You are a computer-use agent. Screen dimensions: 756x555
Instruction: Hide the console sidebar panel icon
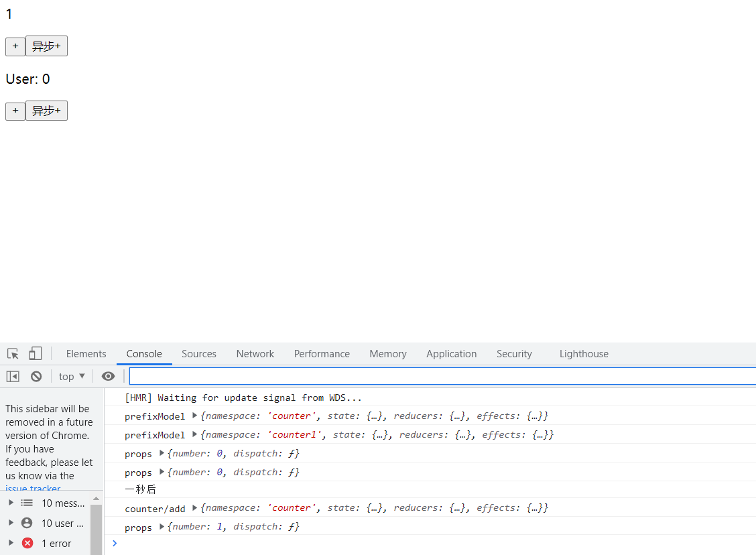[x=13, y=377]
